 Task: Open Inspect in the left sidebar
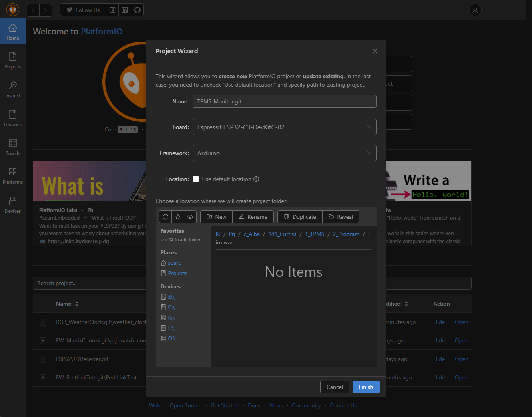coord(13,89)
